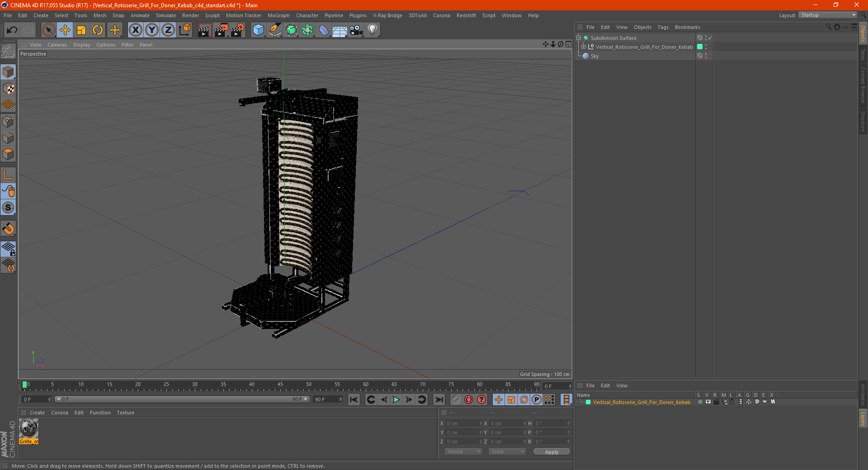Viewport: 868px width, 470px height.
Task: Switch to Model mode icon
Action: click(8, 72)
